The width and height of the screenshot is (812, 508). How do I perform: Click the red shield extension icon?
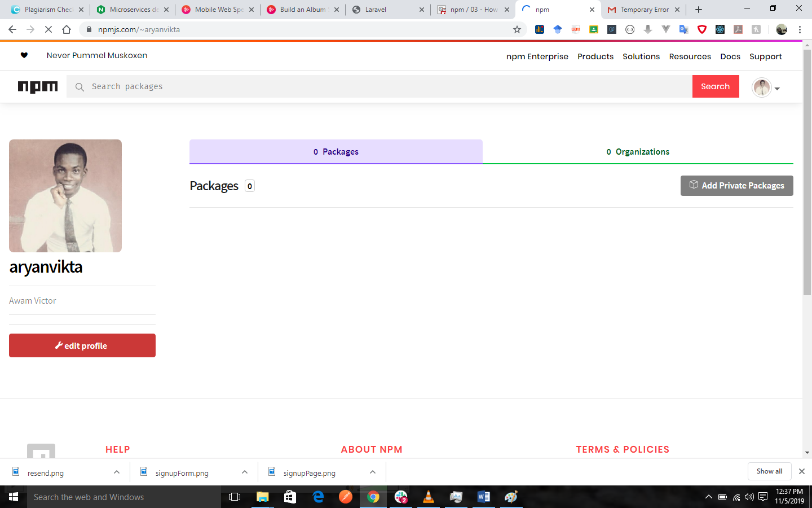click(702, 29)
